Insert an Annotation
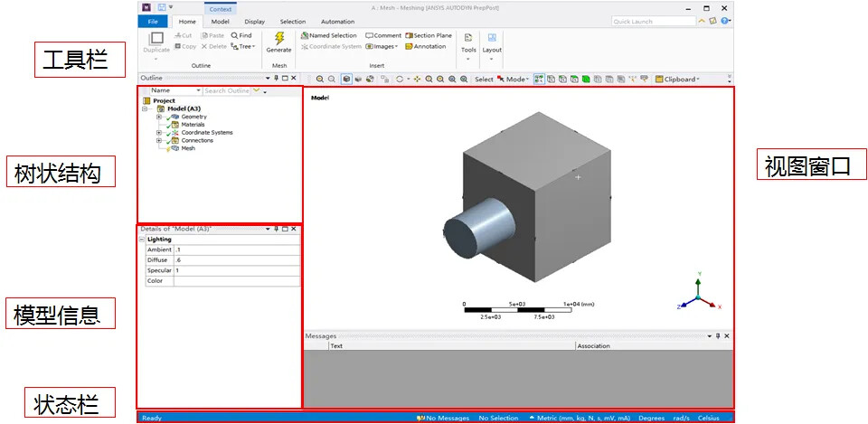The width and height of the screenshot is (868, 424). point(425,46)
